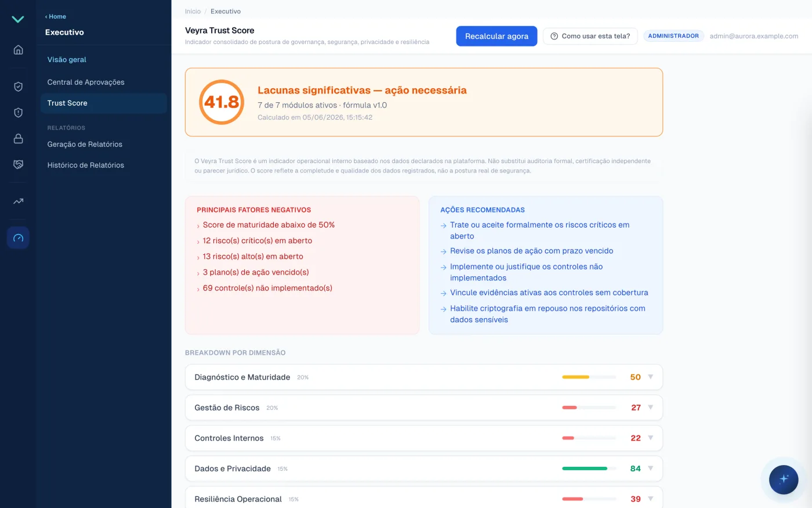This screenshot has height=508, width=812.
Task: Click 'Implemente ou justifique os controles' recommendation
Action: point(526,272)
